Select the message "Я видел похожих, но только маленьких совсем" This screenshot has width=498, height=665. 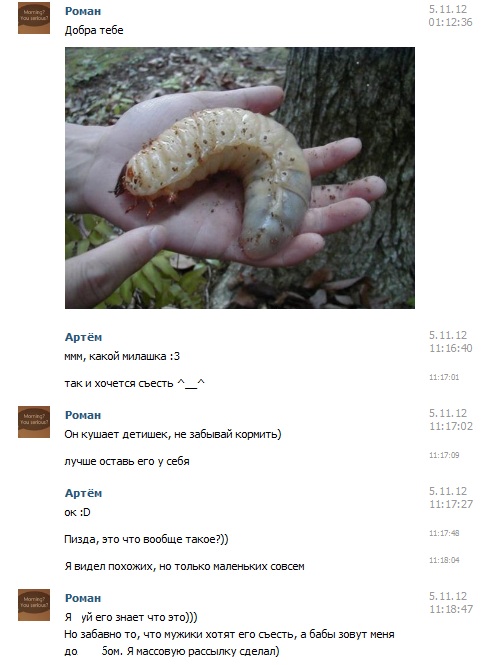(x=185, y=567)
